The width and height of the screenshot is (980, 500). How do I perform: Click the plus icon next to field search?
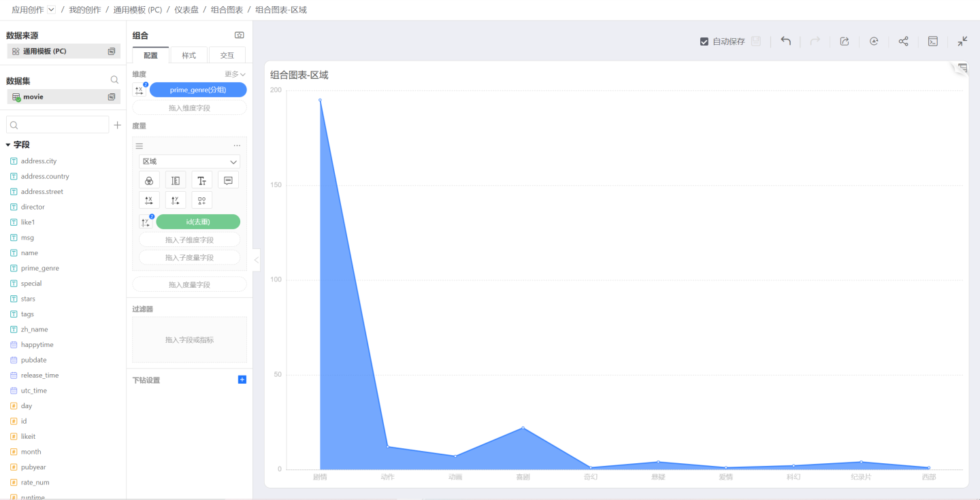117,125
